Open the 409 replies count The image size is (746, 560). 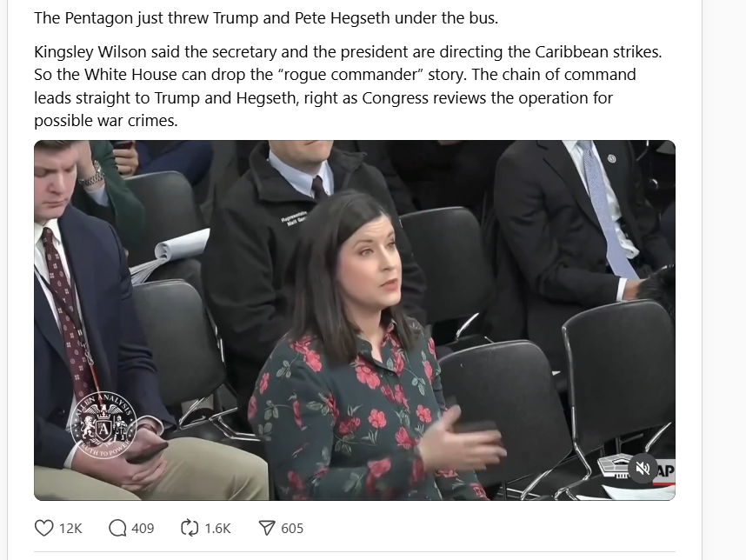143,529
